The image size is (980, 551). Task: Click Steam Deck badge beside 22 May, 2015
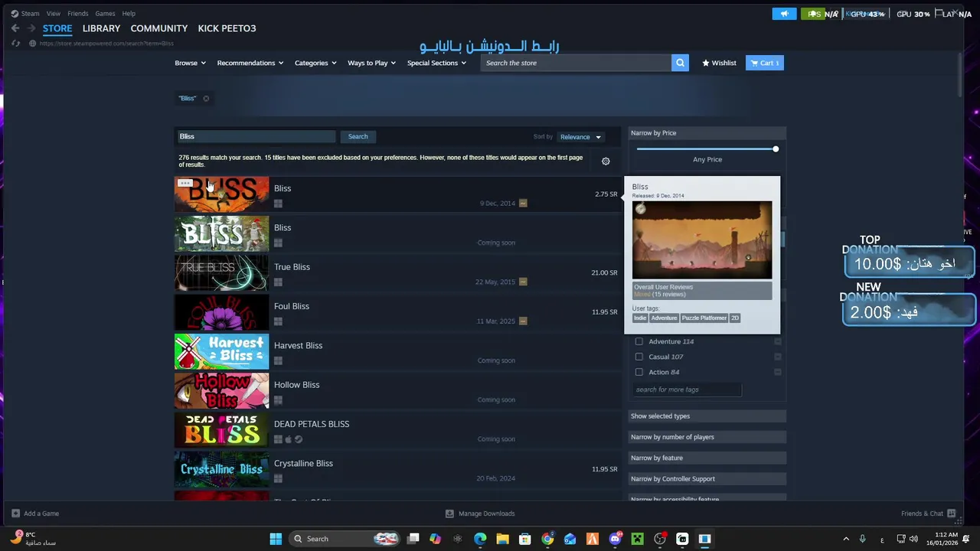pyautogui.click(x=523, y=282)
